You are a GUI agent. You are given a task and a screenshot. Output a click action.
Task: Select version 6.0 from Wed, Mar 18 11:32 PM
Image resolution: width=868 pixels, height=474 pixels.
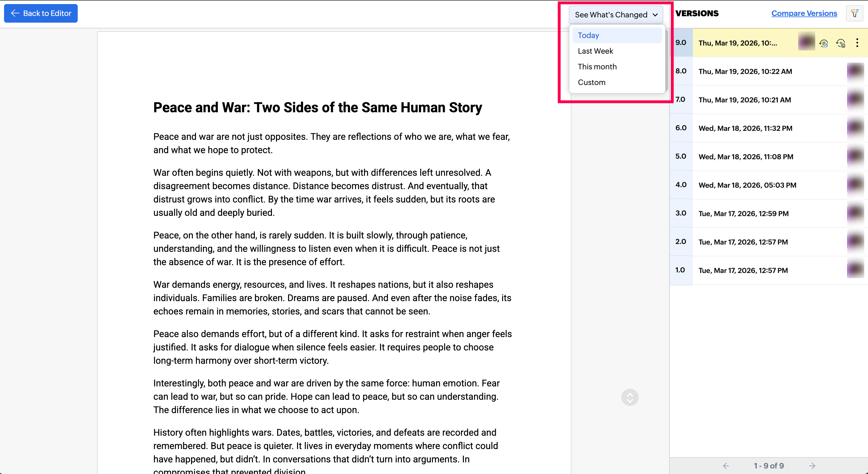coord(745,129)
